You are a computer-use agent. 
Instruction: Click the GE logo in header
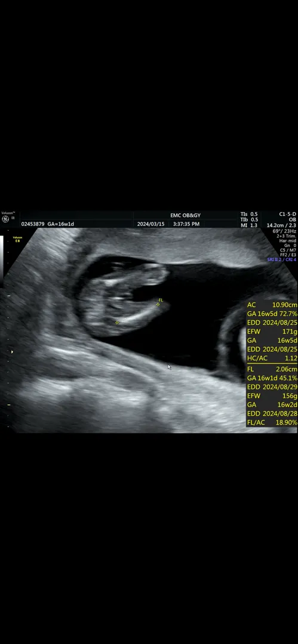pyautogui.click(x=5, y=219)
